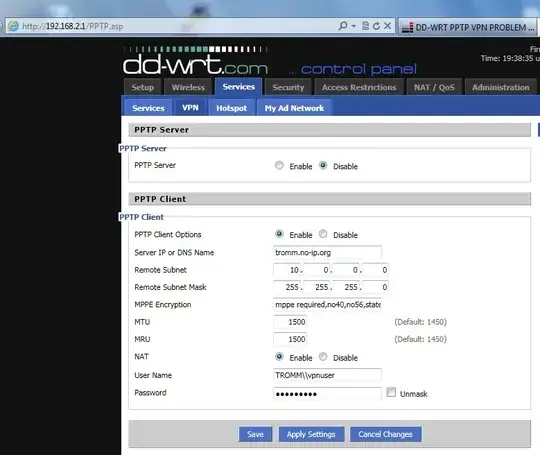This screenshot has height=455, width=540.
Task: Click fourth octet of Remote Subnet
Action: tap(375, 270)
